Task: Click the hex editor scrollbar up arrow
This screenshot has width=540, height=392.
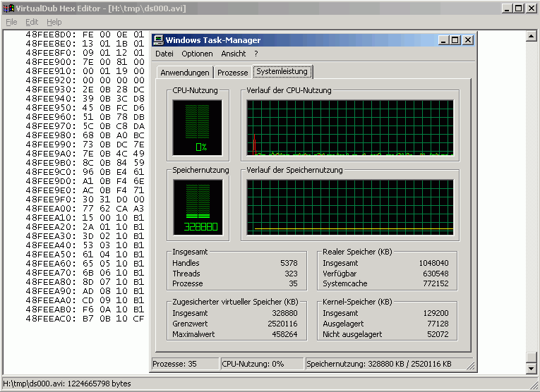Action: [x=532, y=36]
